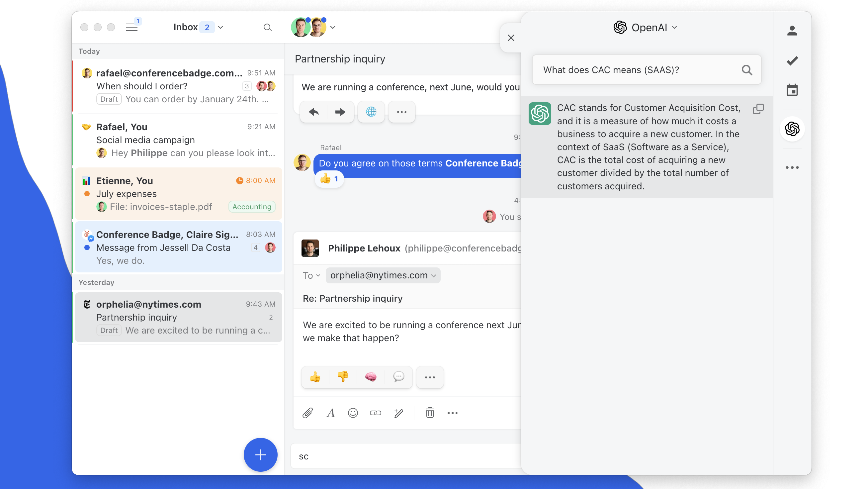Click the attachment paperclip icon
The image size is (868, 489).
pos(307,413)
